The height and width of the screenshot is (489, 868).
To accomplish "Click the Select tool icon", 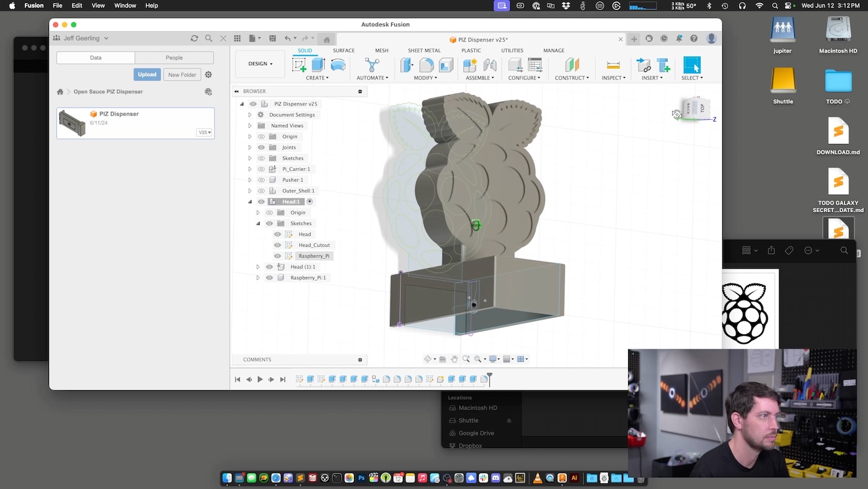I will (692, 65).
